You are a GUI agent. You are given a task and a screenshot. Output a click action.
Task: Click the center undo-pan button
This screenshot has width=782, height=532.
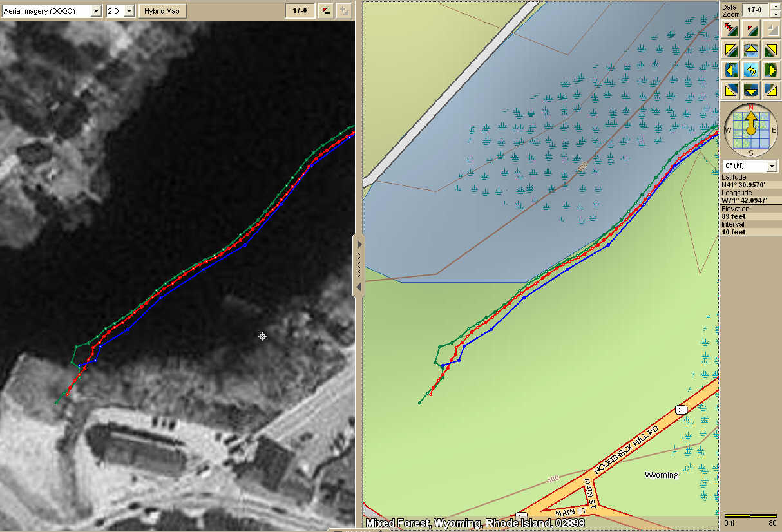tap(750, 70)
